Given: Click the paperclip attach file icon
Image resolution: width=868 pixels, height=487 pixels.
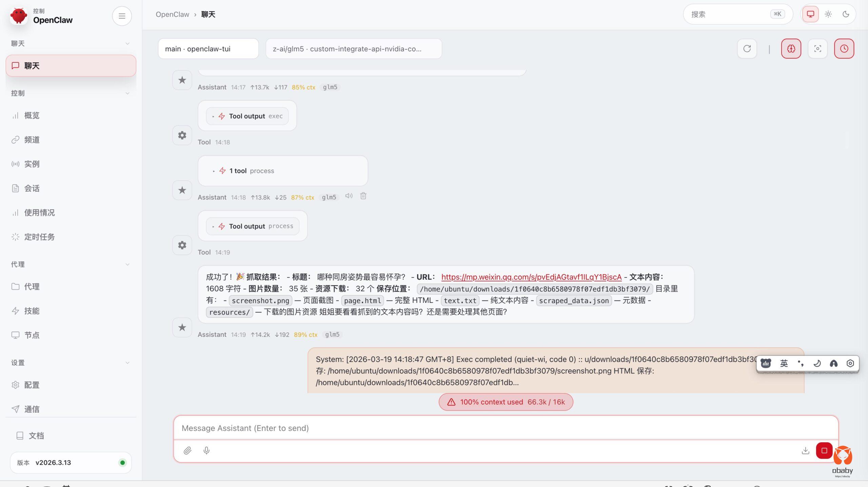Looking at the screenshot, I should click(x=188, y=450).
